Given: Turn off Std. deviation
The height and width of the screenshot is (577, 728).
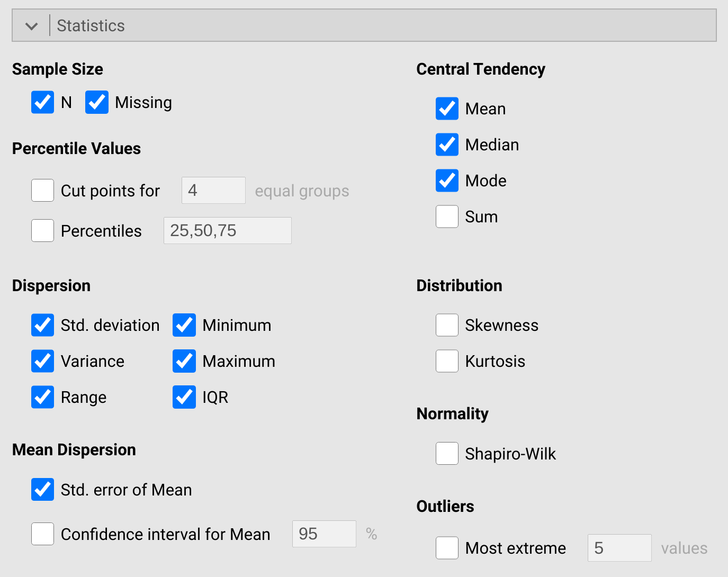Looking at the screenshot, I should 42,325.
